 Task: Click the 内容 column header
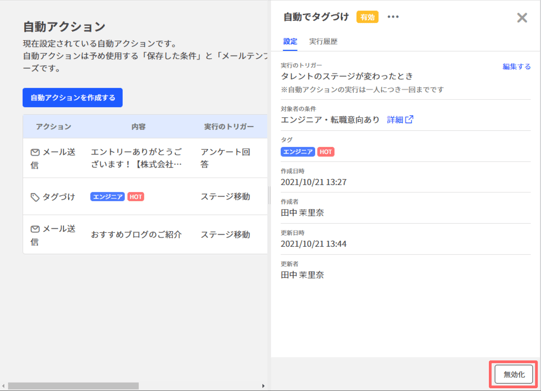tap(138, 127)
